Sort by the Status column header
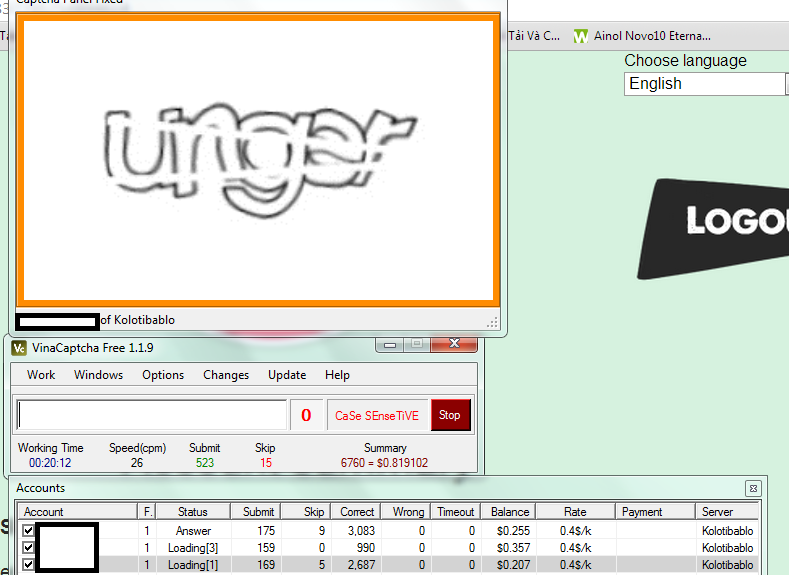The height and width of the screenshot is (575, 789). click(193, 512)
